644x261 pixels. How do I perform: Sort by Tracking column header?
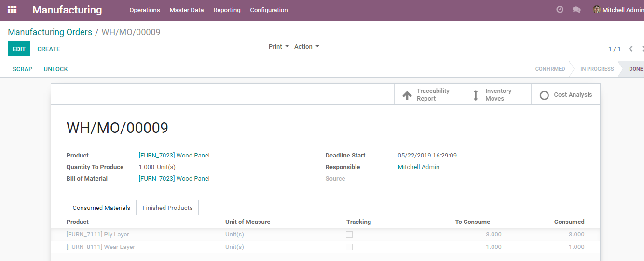click(x=358, y=222)
